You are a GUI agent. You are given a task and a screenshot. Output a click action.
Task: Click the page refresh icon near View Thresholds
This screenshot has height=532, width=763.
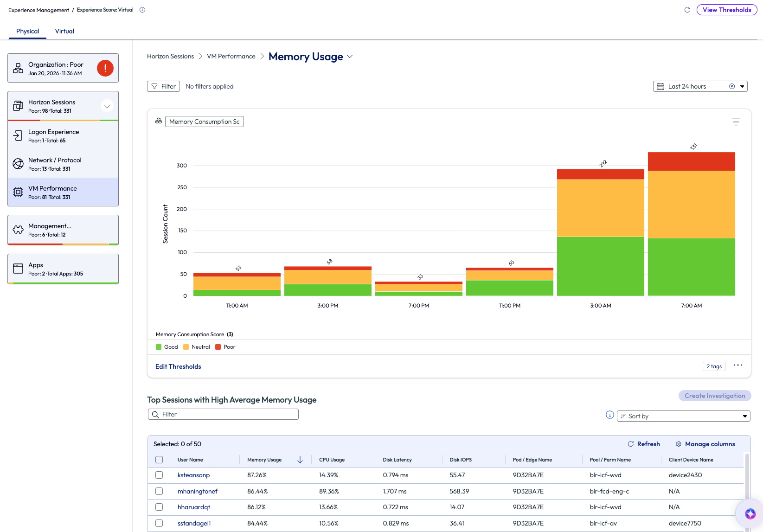pos(687,10)
